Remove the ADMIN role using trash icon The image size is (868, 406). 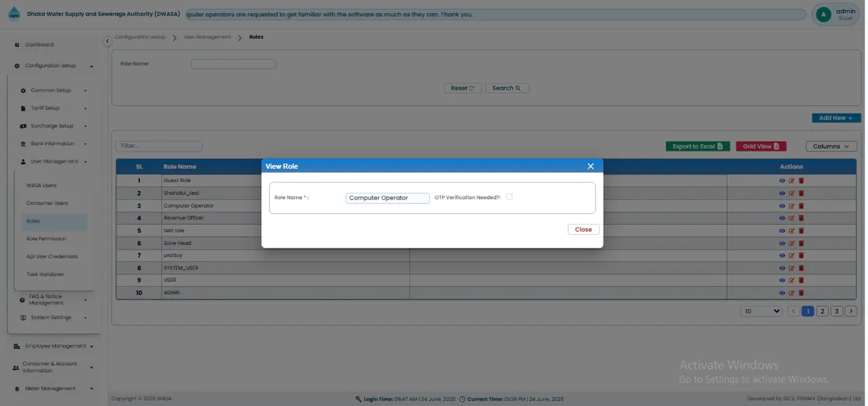801,293
